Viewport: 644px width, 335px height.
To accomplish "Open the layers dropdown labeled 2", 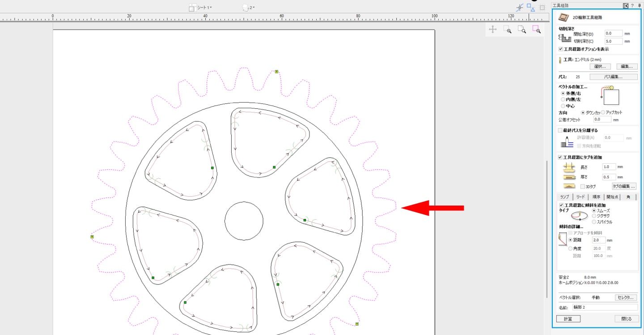I will pos(248,8).
